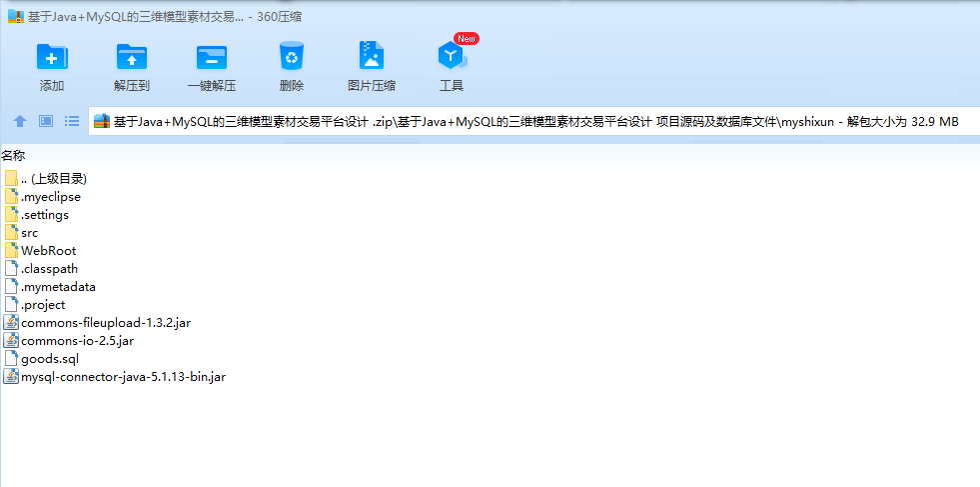Click the up-arrow to parent directory
980x487 pixels.
tap(20, 121)
